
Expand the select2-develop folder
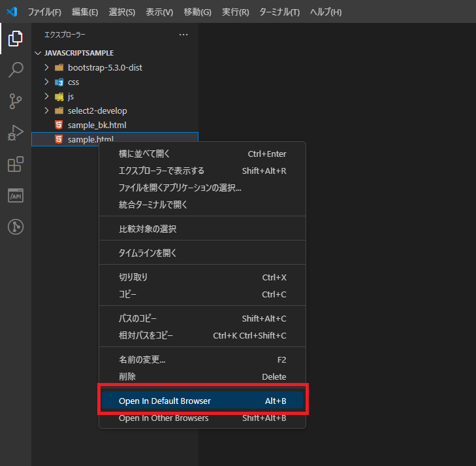(97, 111)
